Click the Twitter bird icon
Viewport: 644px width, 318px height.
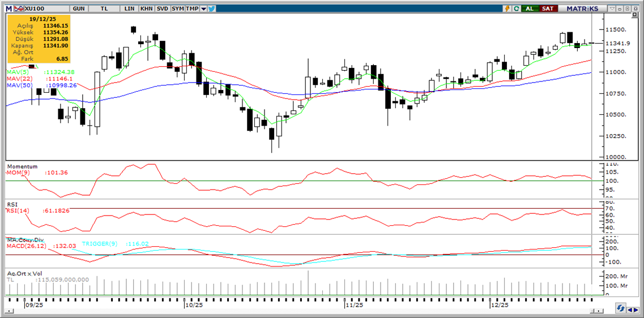click(x=211, y=8)
